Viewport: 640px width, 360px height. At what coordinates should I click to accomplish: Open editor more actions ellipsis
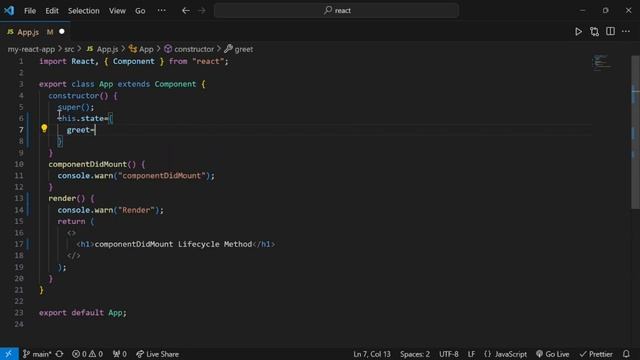tap(626, 31)
